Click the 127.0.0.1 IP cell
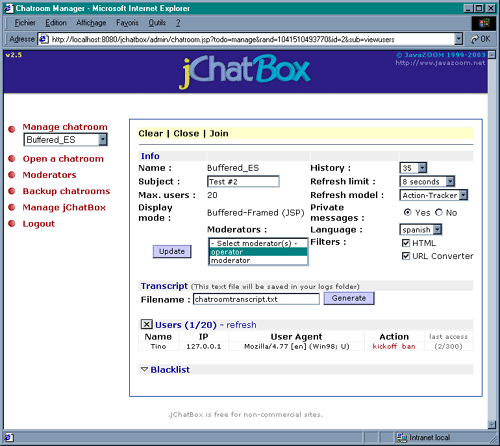The height and width of the screenshot is (446, 500). pos(204,346)
